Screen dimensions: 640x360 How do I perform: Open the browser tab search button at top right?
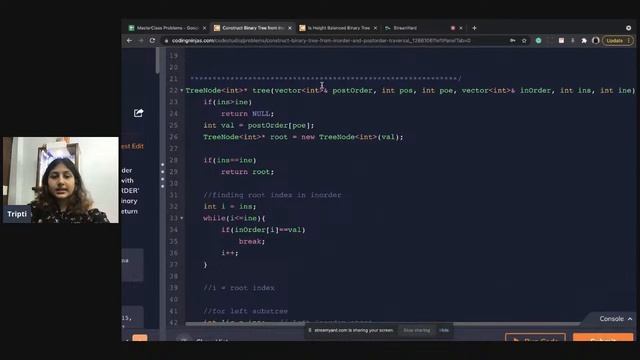629,28
